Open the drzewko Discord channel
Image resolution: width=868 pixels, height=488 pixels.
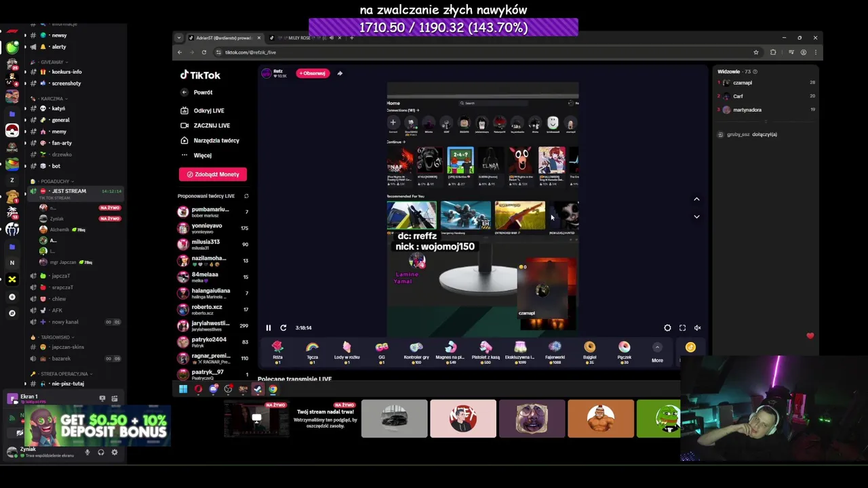pos(61,155)
